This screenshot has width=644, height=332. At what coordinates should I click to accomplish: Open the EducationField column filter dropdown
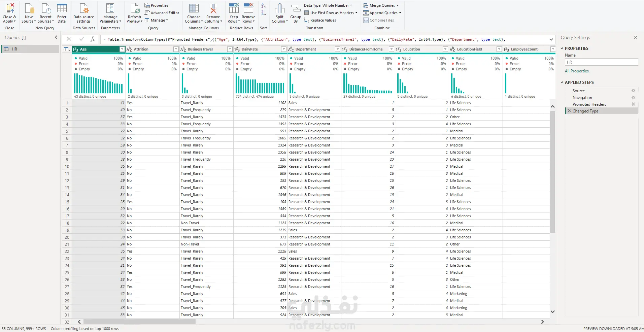tap(499, 49)
